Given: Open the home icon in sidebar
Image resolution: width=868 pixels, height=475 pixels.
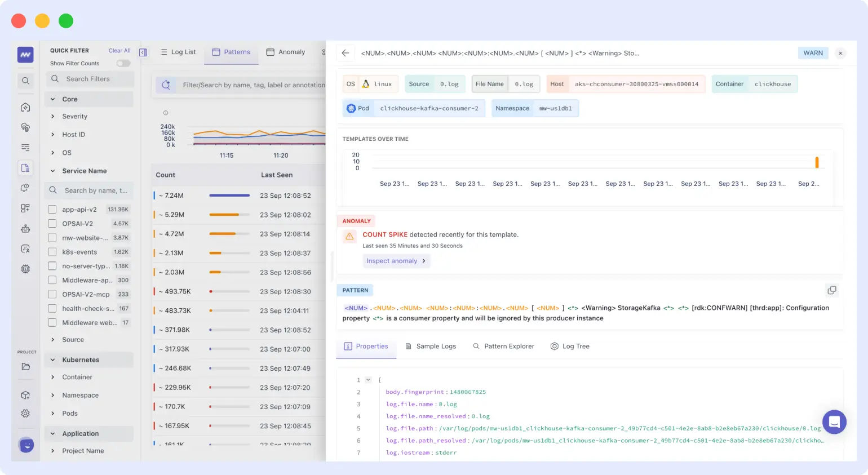Looking at the screenshot, I should click(25, 107).
